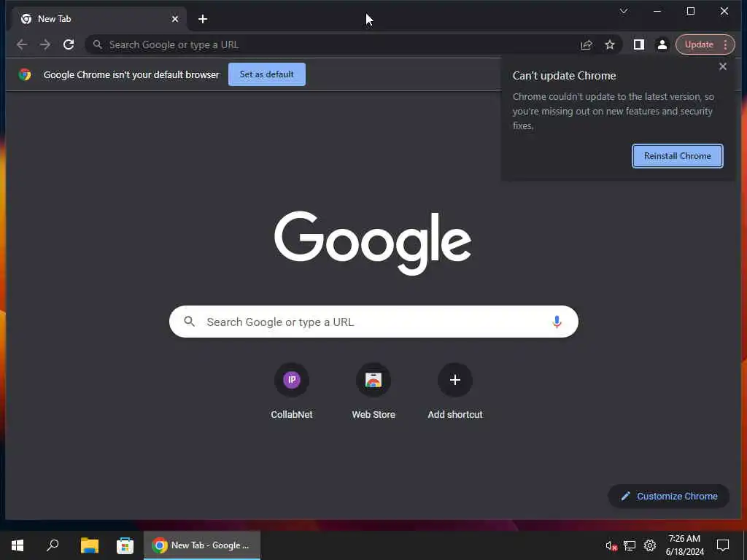Viewport: 747px width, 560px height.
Task: Open the three-dot Chrome menu
Action: [726, 44]
